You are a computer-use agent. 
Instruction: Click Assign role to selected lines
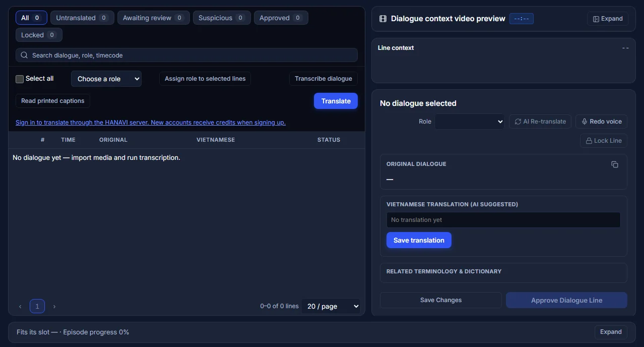[x=205, y=79]
